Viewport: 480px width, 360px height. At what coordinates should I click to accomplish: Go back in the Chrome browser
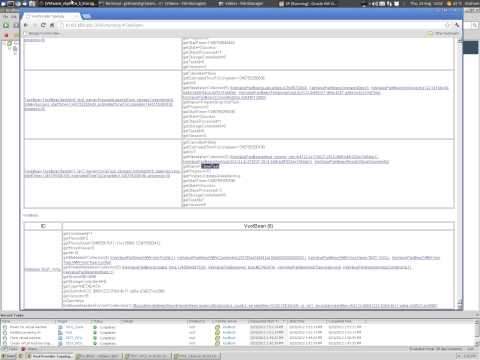point(26,25)
